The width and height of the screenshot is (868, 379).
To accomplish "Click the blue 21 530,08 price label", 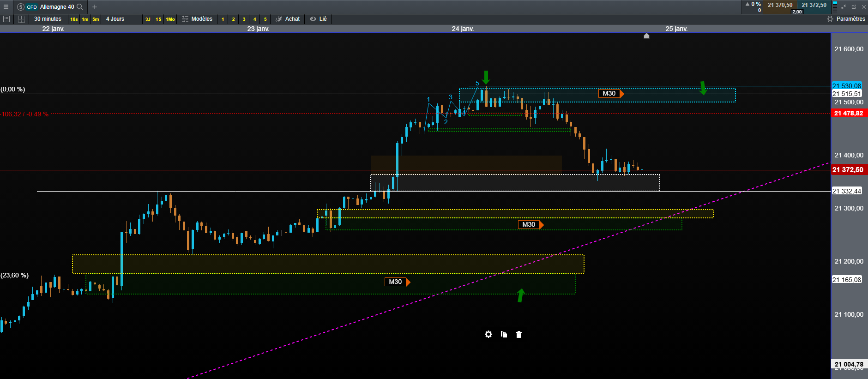I will point(847,86).
